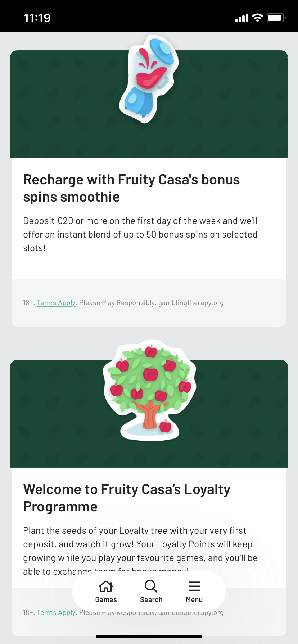Tap the 'Plant the seeds' loyalty description
Viewport: 298px width, 644px height.
[140, 544]
